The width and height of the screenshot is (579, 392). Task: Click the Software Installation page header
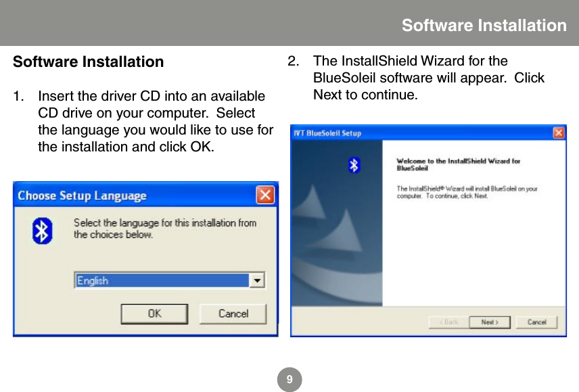483,25
